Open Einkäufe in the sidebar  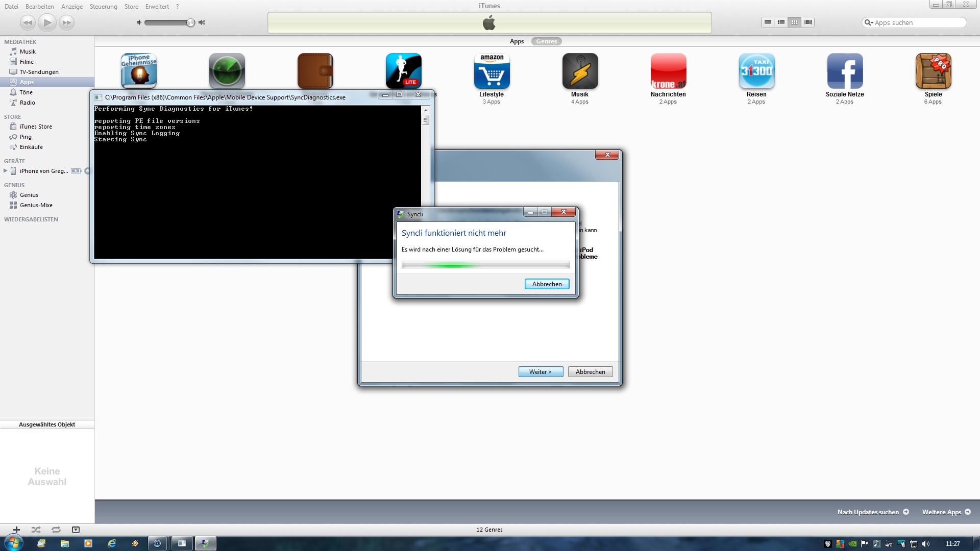[x=47, y=147]
